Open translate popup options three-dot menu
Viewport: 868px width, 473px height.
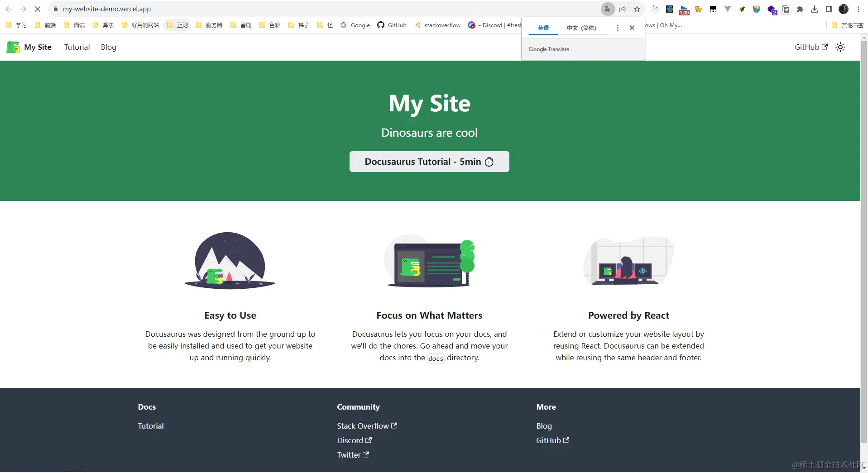pos(618,28)
